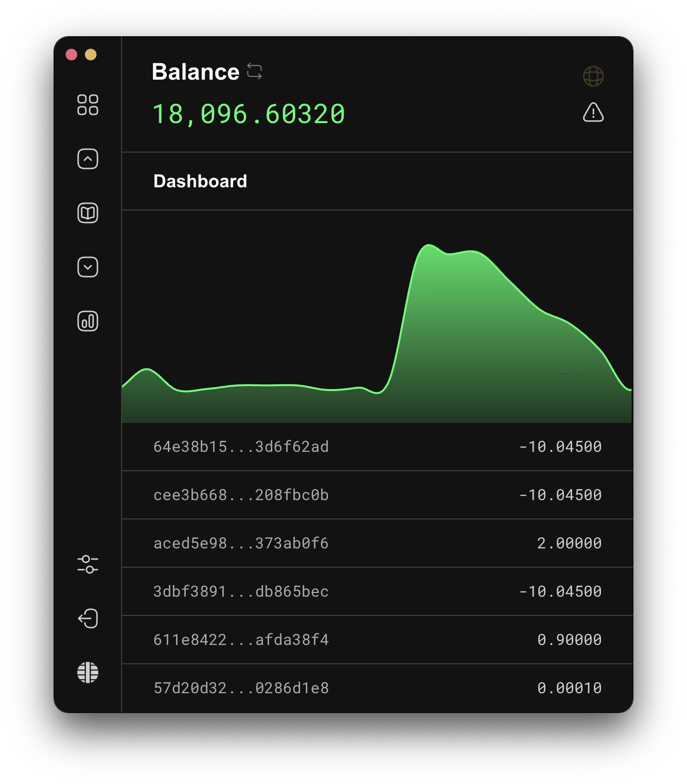Screen dimensions: 687x784
Task: Open the dashboard grid icon in sidebar
Action: click(x=87, y=105)
